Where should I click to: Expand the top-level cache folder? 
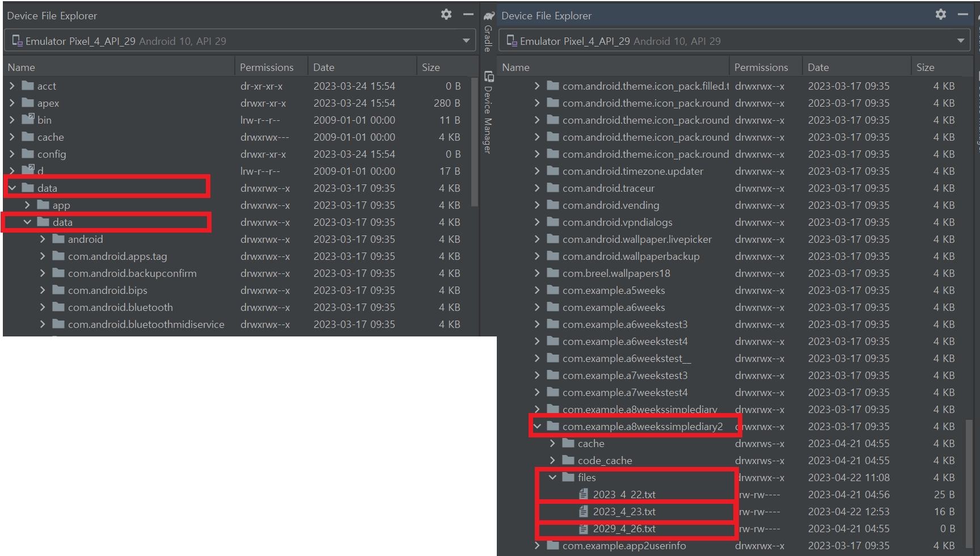[12, 137]
